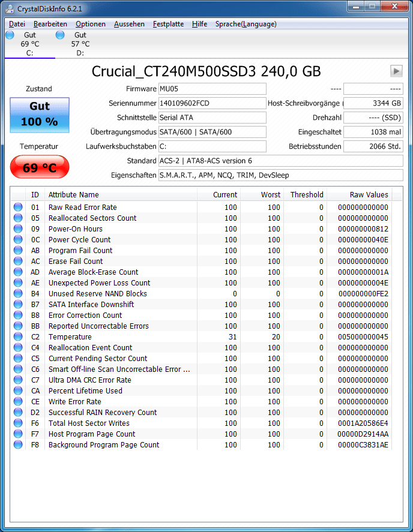Click raw value 000000000812 of Power-On Hours

click(363, 229)
